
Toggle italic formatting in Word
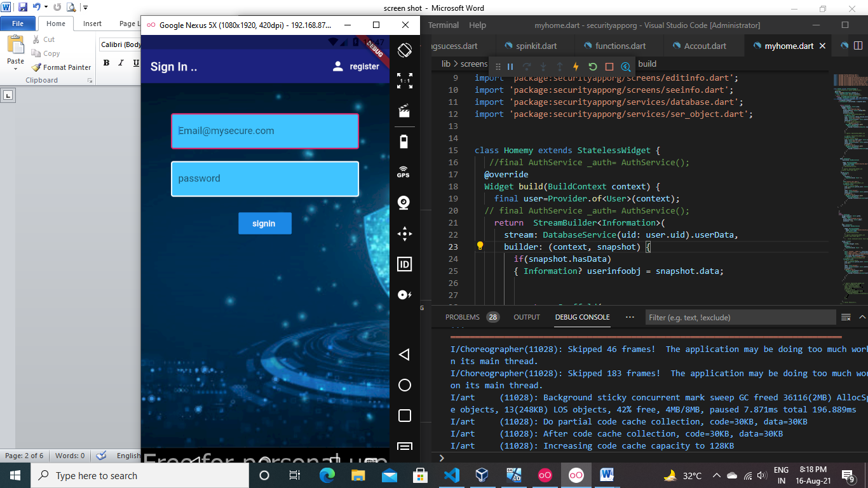tap(121, 63)
